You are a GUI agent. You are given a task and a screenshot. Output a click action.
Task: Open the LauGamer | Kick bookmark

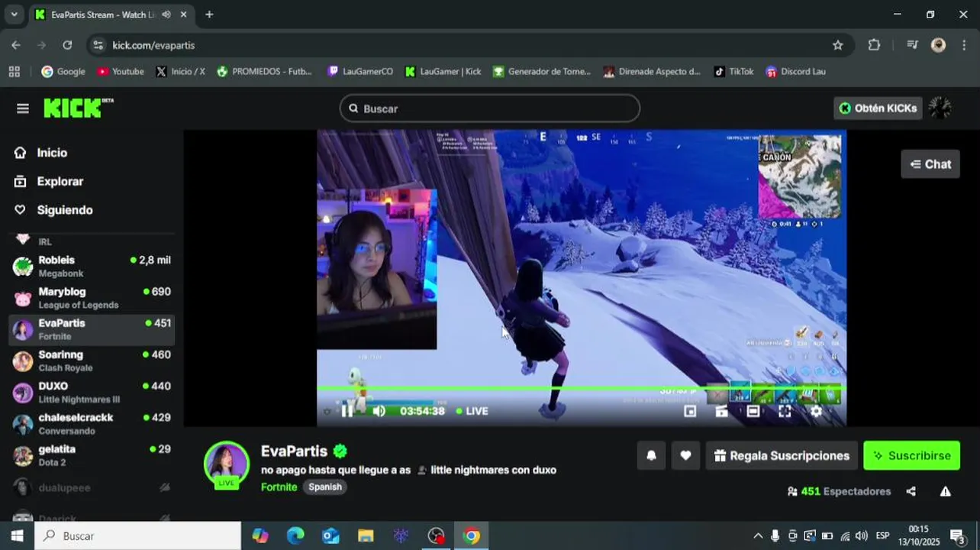click(x=443, y=71)
